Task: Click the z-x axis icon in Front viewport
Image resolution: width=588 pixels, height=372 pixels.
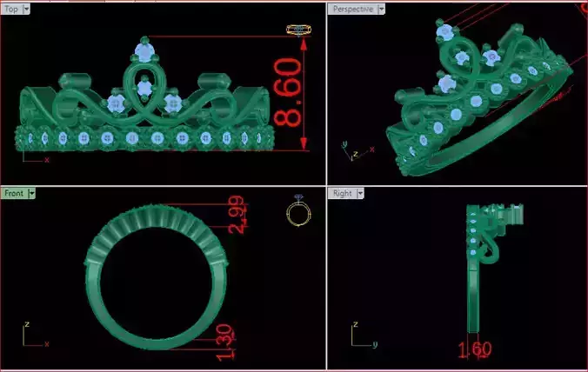Action: coord(36,335)
